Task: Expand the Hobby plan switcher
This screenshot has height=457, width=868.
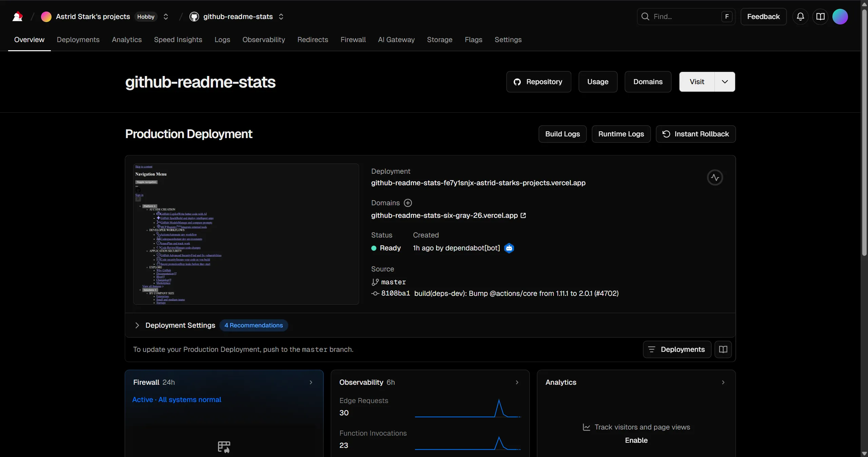Action: pos(165,16)
